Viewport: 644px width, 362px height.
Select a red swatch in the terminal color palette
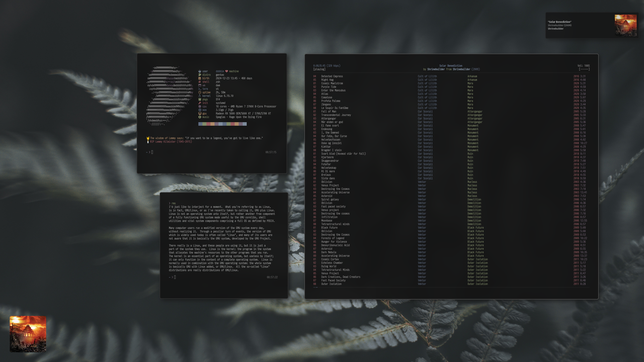coord(207,123)
